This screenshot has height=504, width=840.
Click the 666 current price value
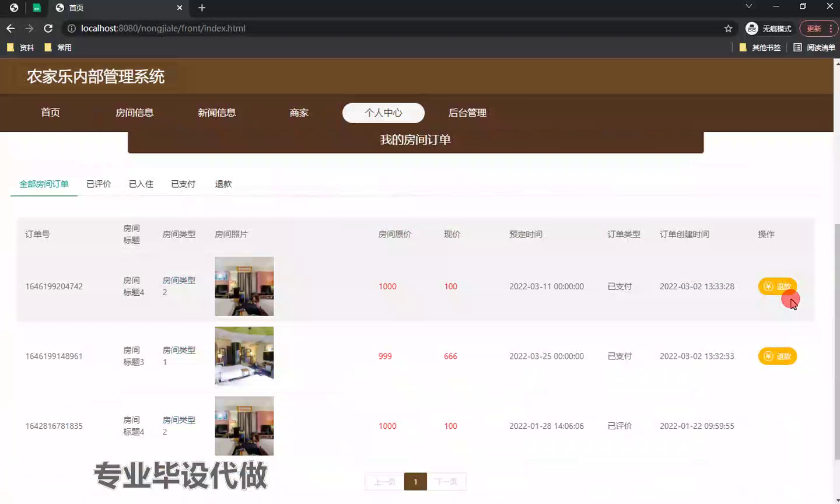(450, 356)
